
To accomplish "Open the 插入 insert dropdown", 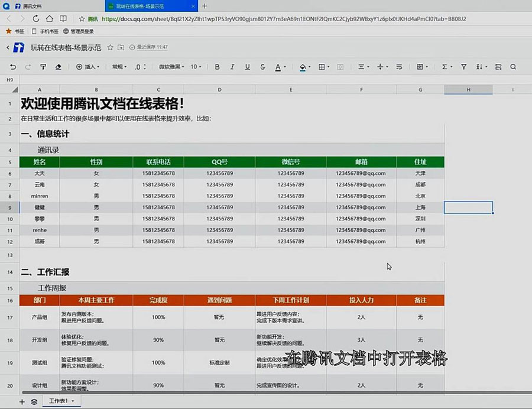I will 88,67.
